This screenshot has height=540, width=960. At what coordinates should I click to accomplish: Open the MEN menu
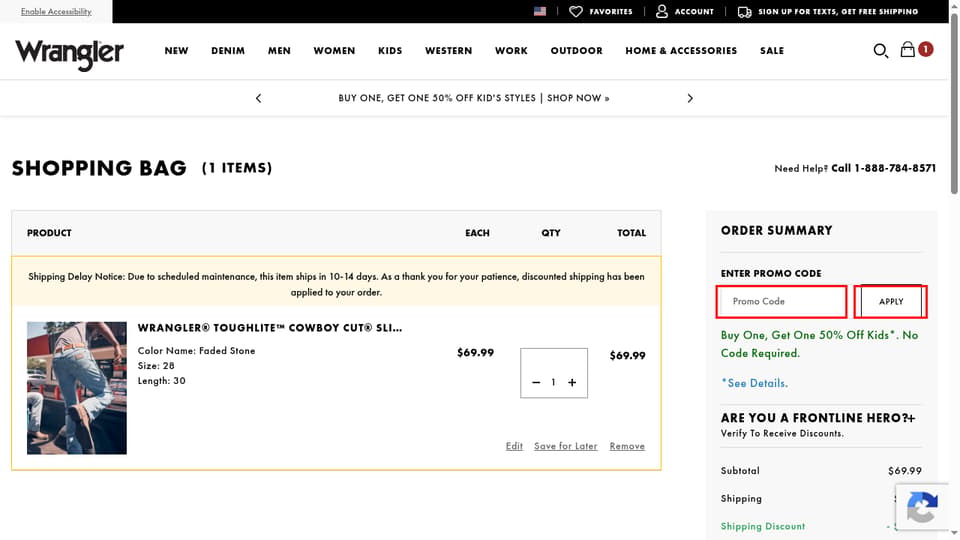279,51
